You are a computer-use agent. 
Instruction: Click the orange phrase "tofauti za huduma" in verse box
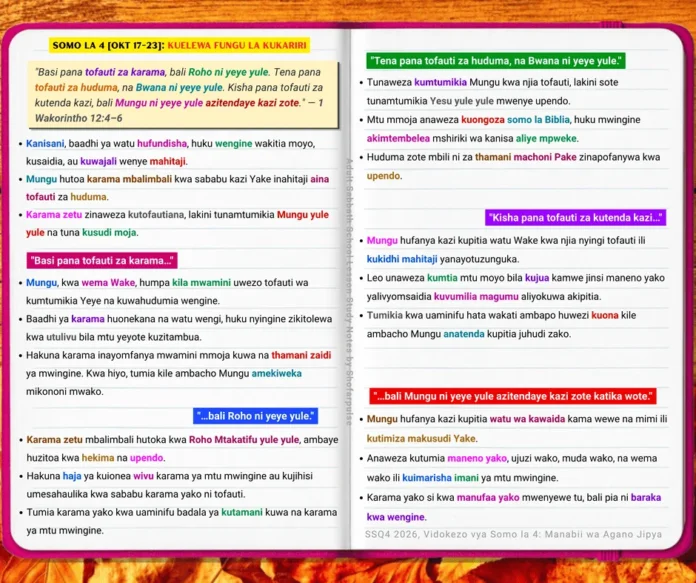tap(76, 87)
